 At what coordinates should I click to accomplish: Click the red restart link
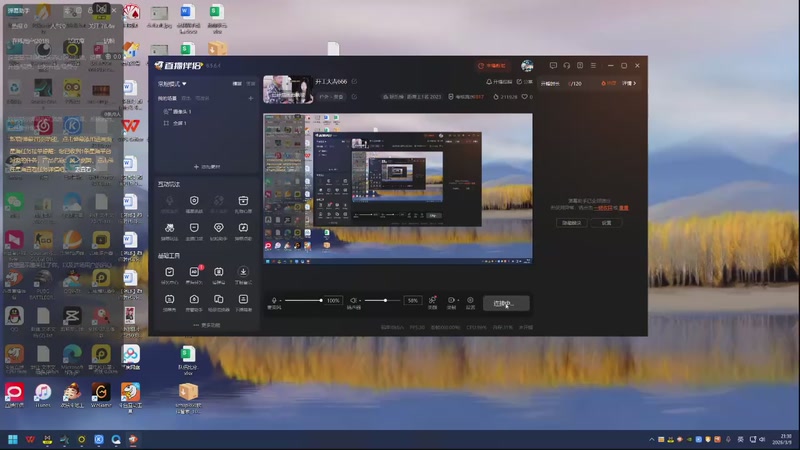coord(623,208)
